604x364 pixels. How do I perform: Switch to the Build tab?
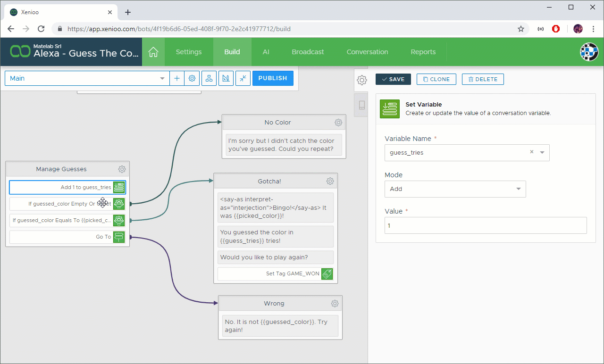click(x=232, y=52)
